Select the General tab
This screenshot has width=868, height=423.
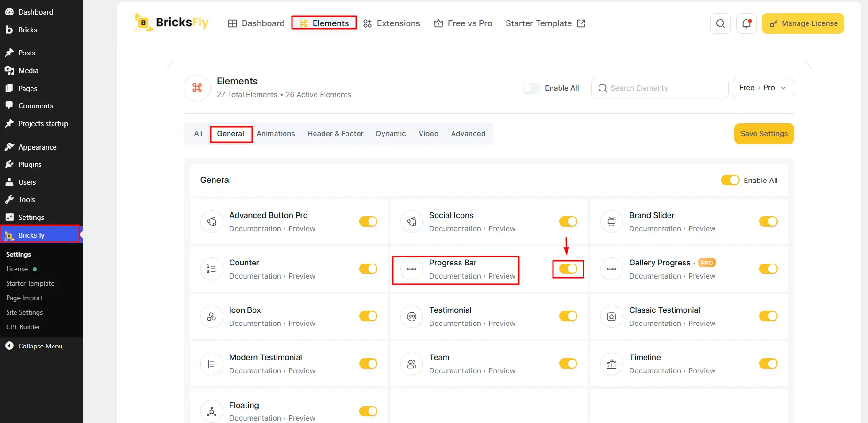[230, 134]
